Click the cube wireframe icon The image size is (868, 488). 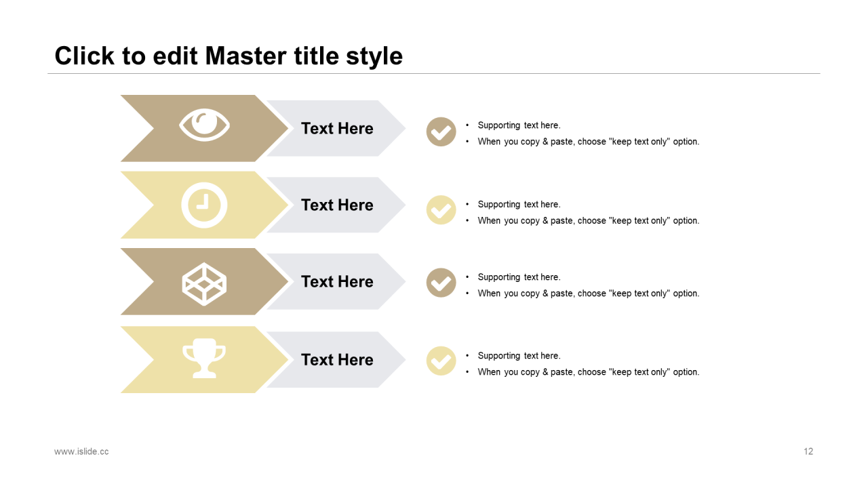[204, 283]
